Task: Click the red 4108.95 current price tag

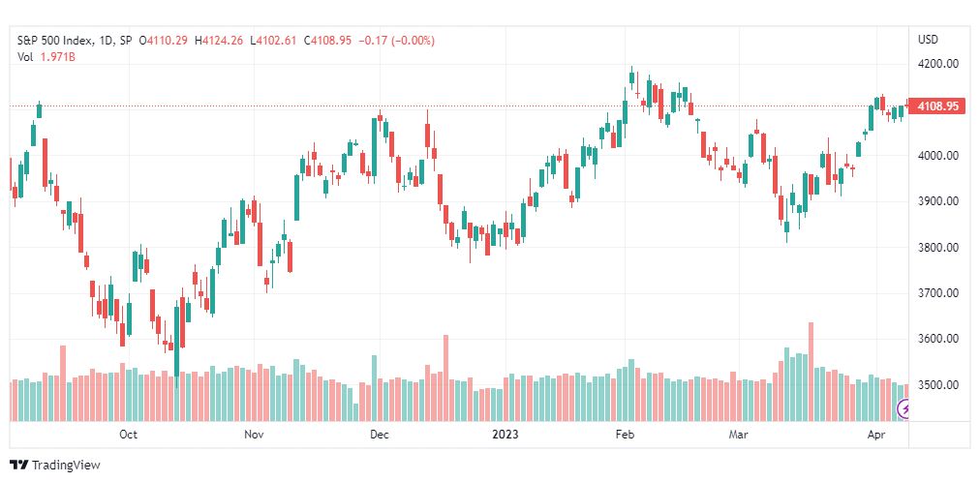Action: pyautogui.click(x=937, y=106)
